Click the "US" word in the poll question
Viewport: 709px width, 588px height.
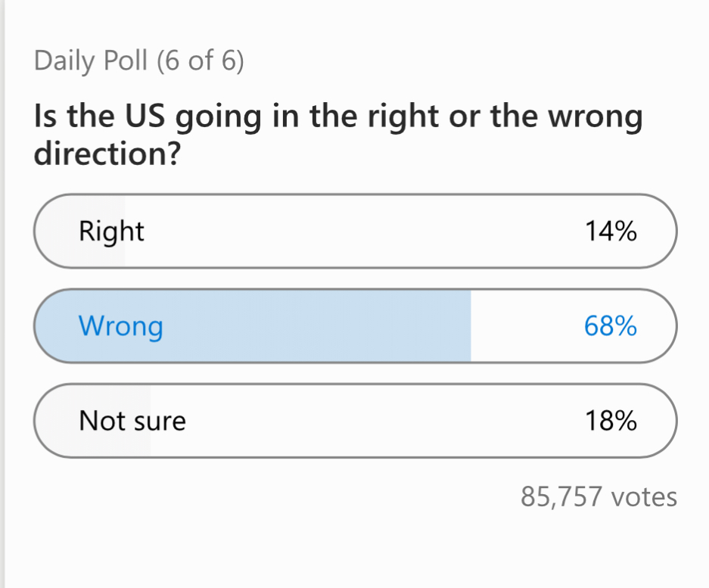point(145,115)
